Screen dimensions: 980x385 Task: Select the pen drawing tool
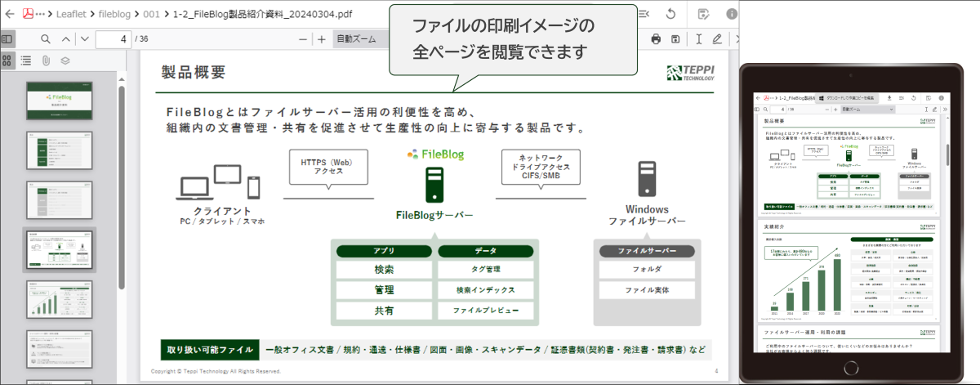[x=717, y=38]
